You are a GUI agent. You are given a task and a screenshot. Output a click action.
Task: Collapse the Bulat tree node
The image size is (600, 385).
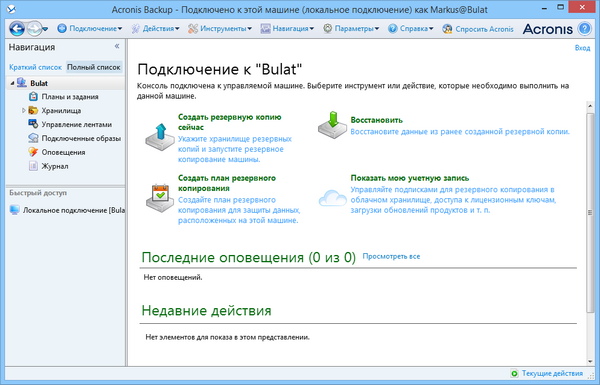pyautogui.click(x=12, y=83)
